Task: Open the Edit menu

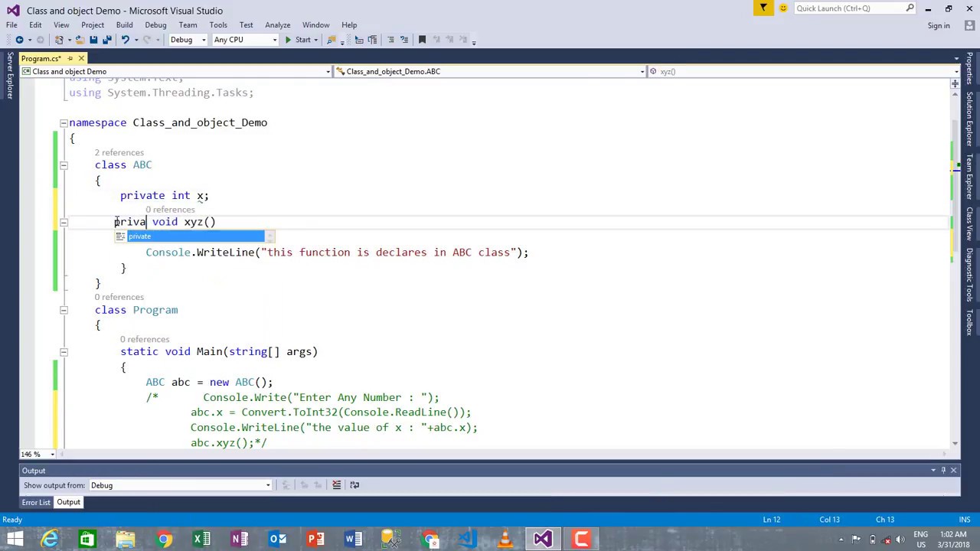Action: 35,24
